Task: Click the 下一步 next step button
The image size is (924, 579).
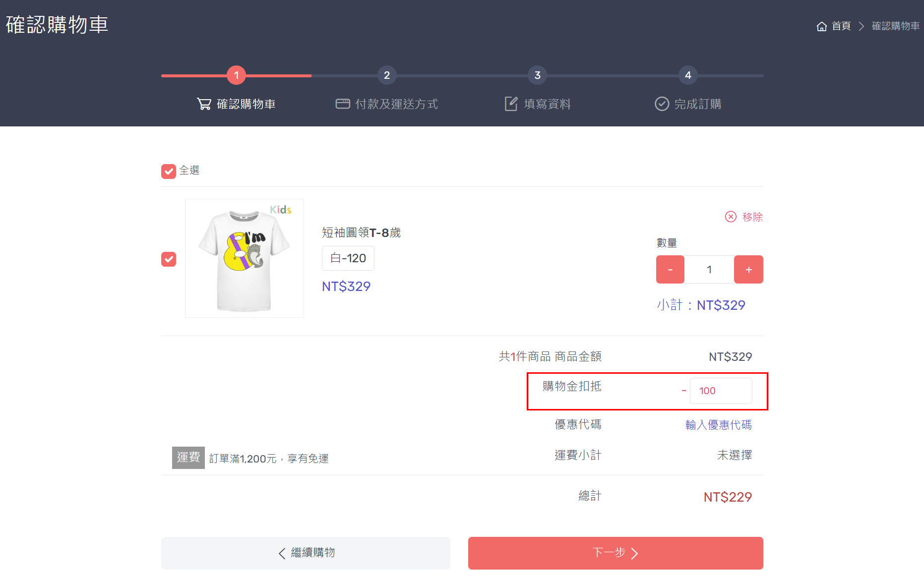Action: click(616, 553)
